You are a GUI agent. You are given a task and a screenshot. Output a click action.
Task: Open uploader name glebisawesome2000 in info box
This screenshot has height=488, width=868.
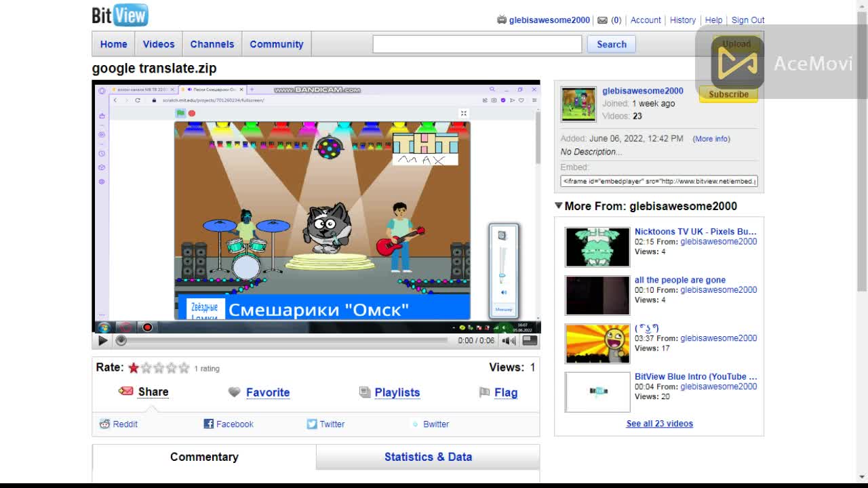coord(643,91)
